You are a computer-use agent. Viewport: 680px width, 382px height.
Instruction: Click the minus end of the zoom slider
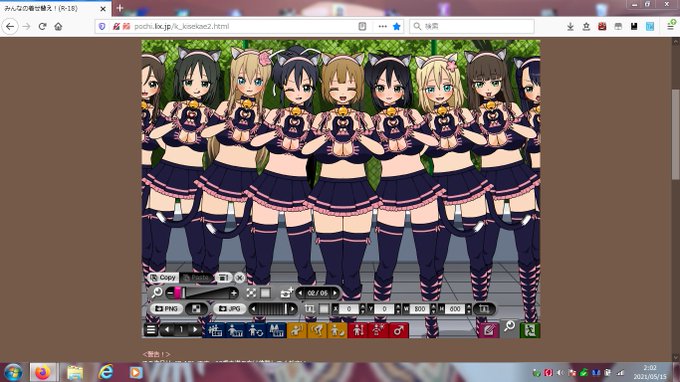(x=170, y=293)
